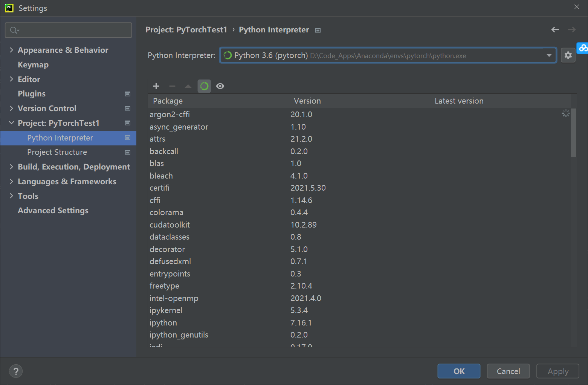Screen dimensions: 588x385
Task: Expand Build, Execution, Deployment section
Action: [x=11, y=167]
